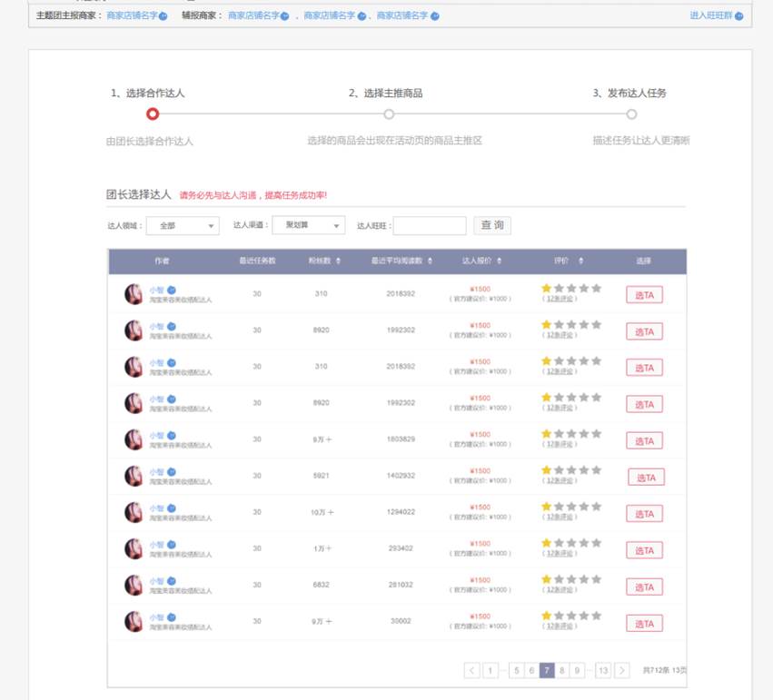Click the gold star in 281032 reads row
773x700 pixels.
[546, 579]
